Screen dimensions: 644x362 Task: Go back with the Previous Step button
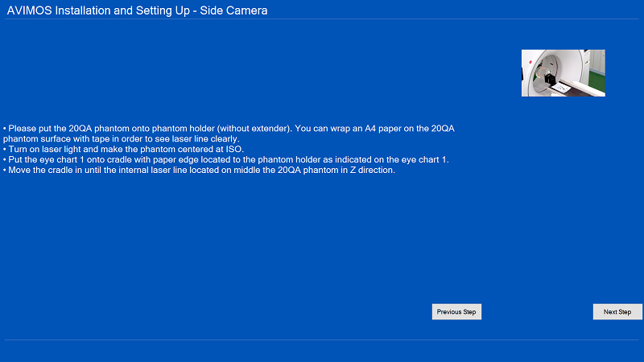(x=456, y=312)
